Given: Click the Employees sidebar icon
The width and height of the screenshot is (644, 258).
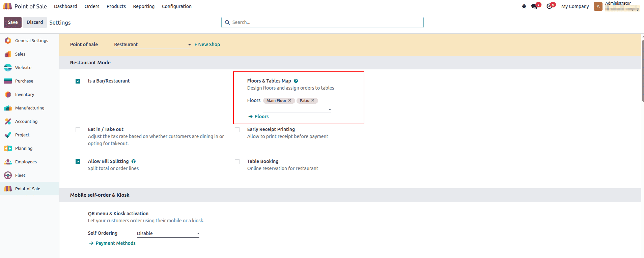Looking at the screenshot, I should point(8,162).
